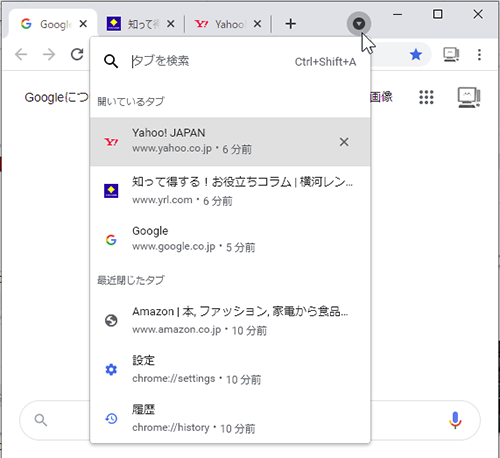Viewport: 500px width, 458px height.
Task: Click the forward navigation arrow
Action: tap(49, 54)
